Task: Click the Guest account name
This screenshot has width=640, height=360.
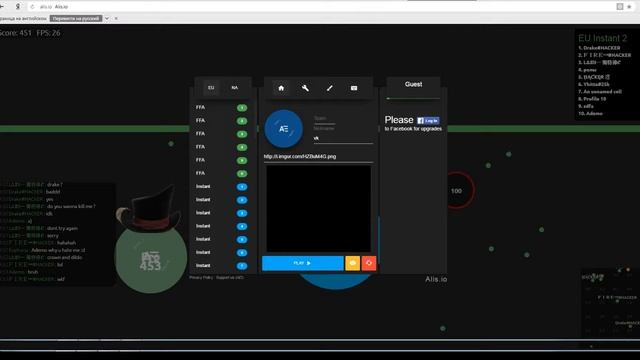Action: (x=413, y=84)
